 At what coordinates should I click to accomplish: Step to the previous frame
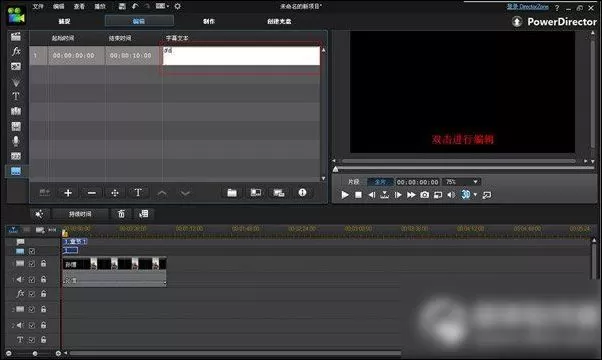(x=371, y=195)
